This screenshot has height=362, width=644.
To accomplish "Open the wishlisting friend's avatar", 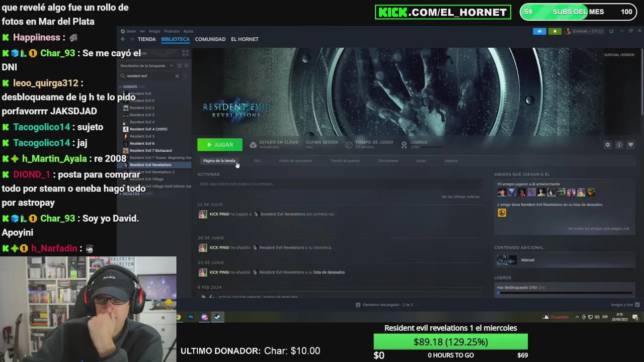I will (502, 213).
